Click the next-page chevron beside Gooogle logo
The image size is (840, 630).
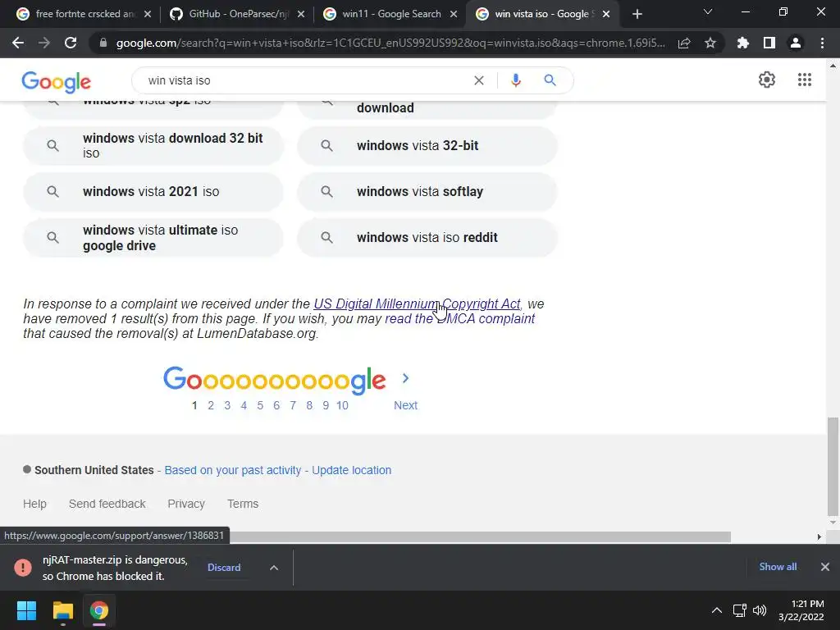pyautogui.click(x=405, y=378)
